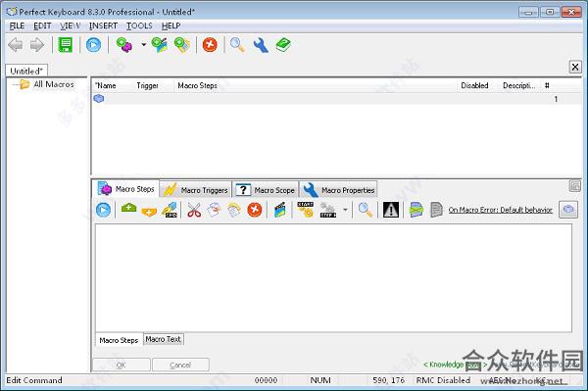This screenshot has width=588, height=391.
Task: Copy steps with copy icon beside scissors
Action: 214,210
